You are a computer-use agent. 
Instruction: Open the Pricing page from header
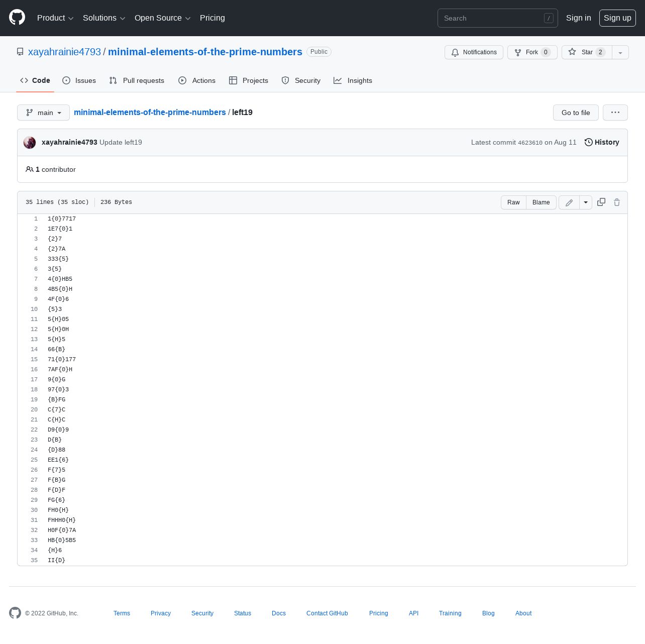[x=212, y=18]
